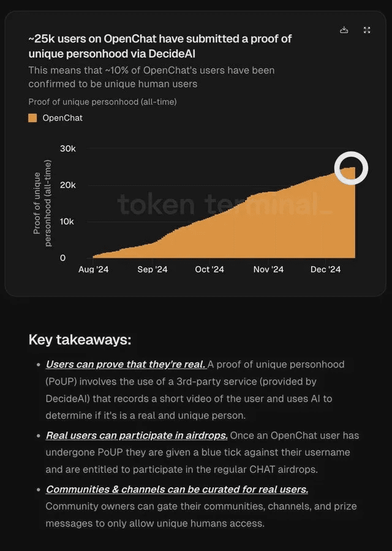The image size is (392, 551).
Task: Click the rotated y-axis title text
Action: (x=42, y=203)
